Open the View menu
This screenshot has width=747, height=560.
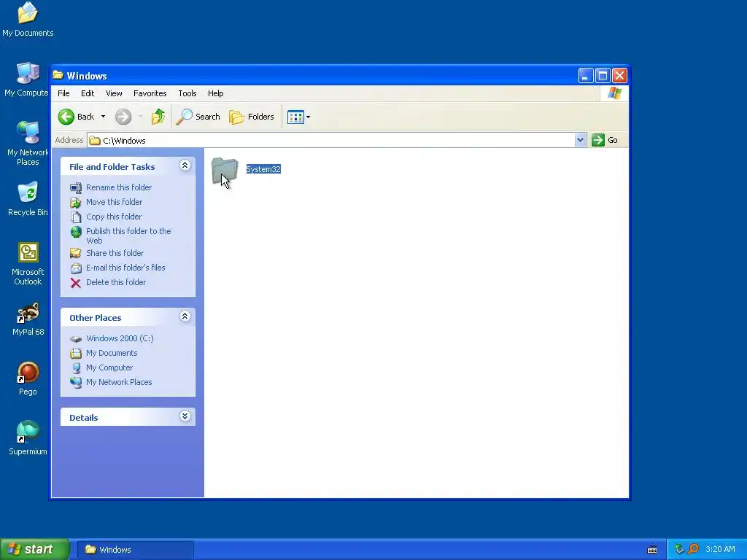pyautogui.click(x=114, y=93)
